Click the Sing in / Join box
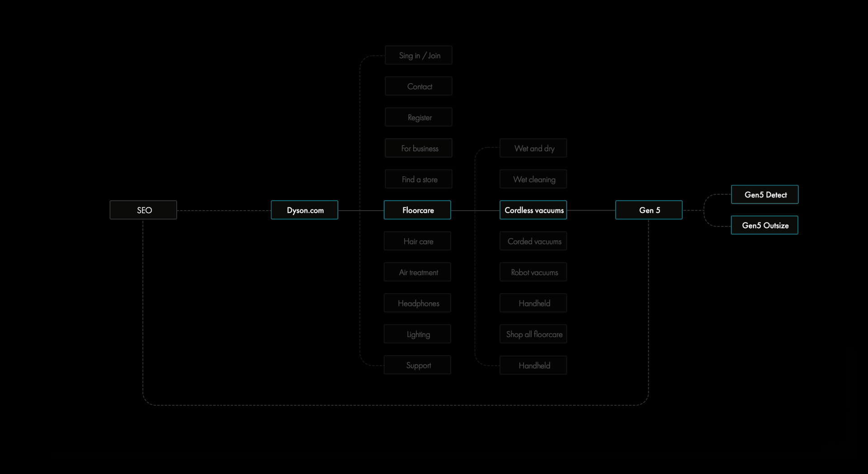This screenshot has height=474, width=868. pos(419,55)
